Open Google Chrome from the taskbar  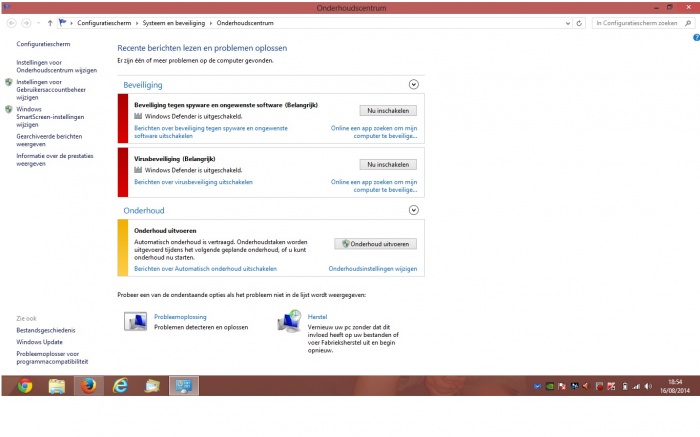point(25,386)
